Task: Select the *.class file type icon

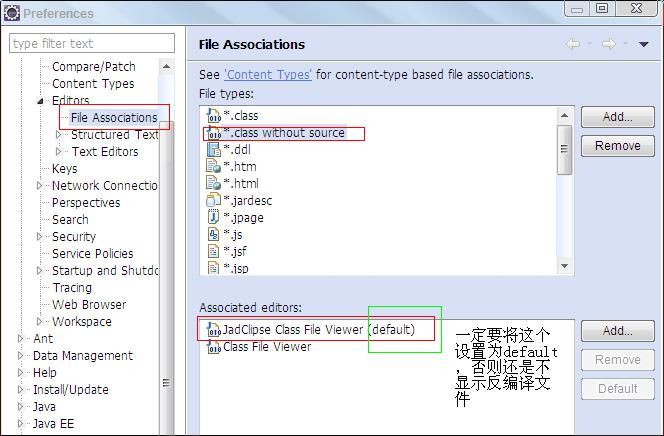Action: 214,116
